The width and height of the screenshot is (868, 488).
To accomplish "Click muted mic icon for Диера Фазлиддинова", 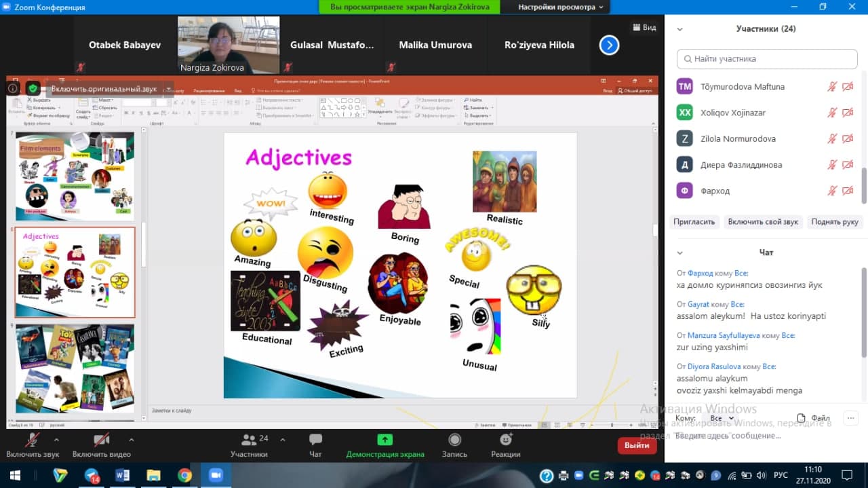I will coord(832,165).
